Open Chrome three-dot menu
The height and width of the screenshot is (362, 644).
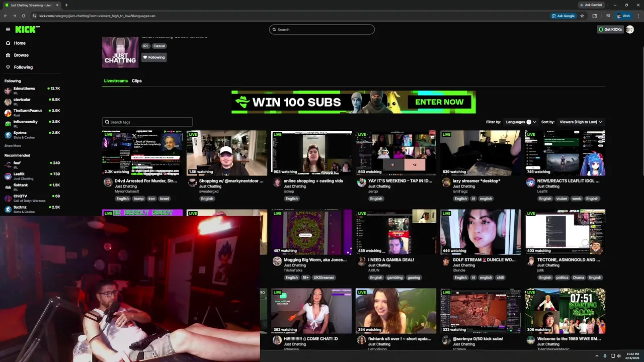click(638, 16)
